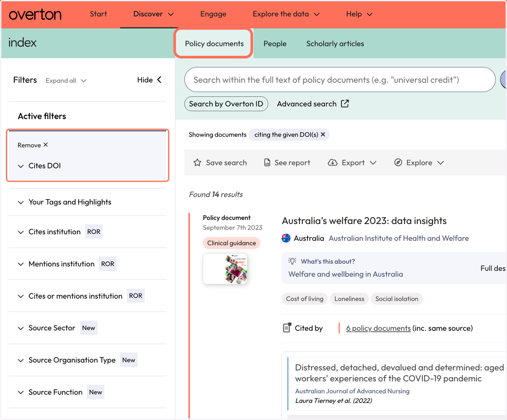
Task: Switch to the Scholarly articles tab
Action: click(335, 44)
